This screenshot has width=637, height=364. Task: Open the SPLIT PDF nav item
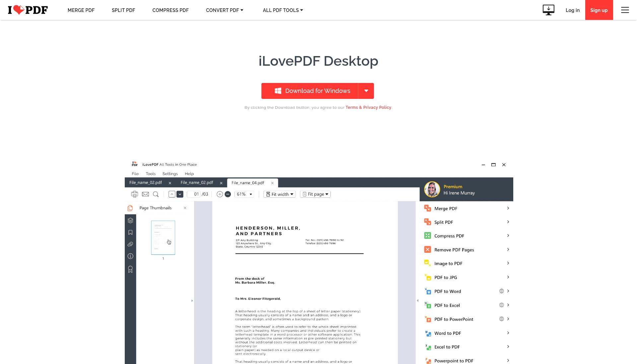(x=123, y=10)
